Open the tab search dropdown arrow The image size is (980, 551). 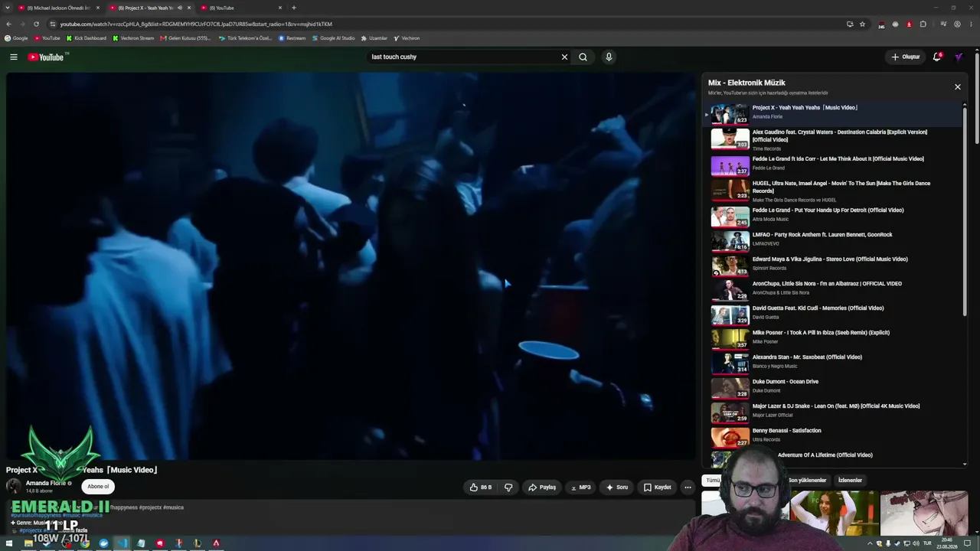[x=8, y=8]
